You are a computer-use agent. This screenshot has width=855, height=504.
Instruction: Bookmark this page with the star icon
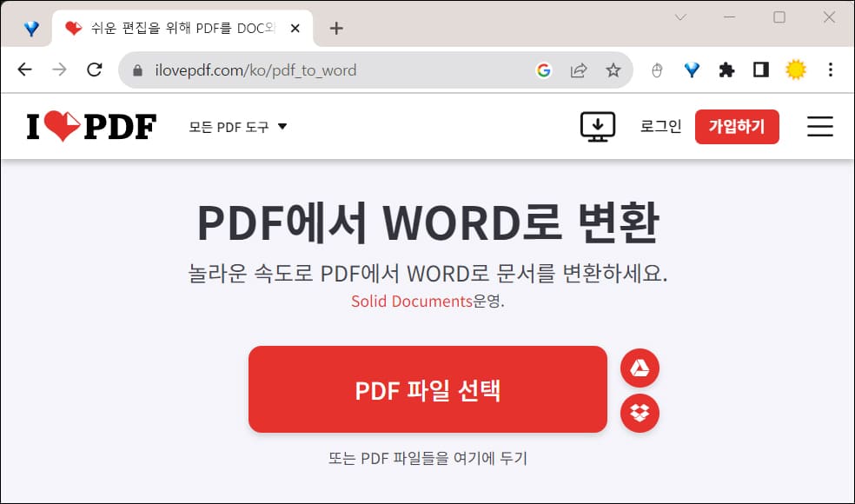613,70
